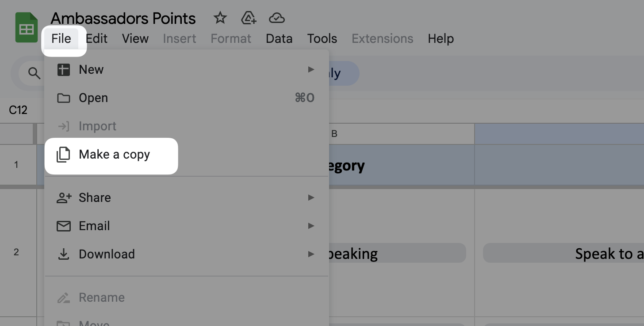Check the cloud saved status icon
Viewport: 644px width, 326px height.
click(x=276, y=18)
